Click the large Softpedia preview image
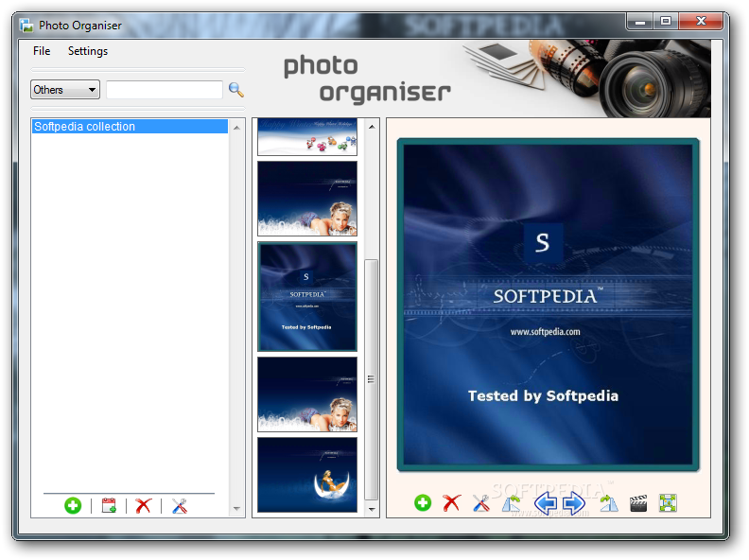 pos(548,305)
